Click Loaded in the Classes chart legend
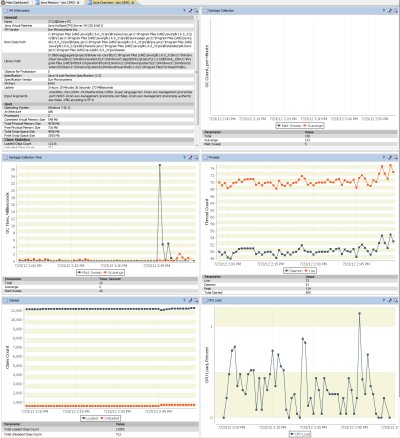The width and height of the screenshot is (400, 438). [90, 418]
